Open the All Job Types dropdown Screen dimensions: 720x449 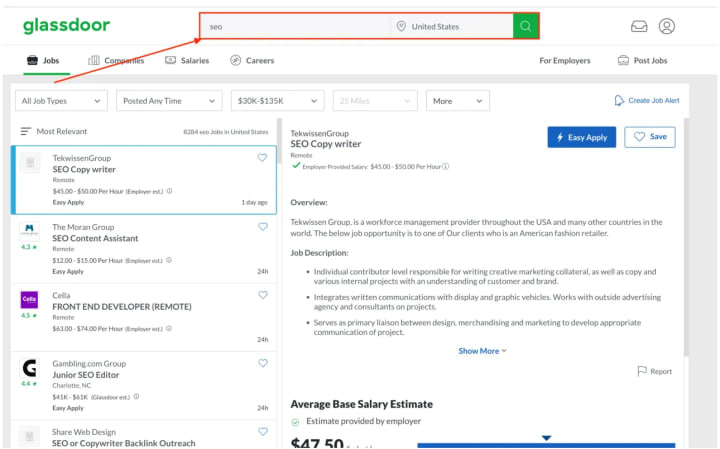pyautogui.click(x=62, y=101)
